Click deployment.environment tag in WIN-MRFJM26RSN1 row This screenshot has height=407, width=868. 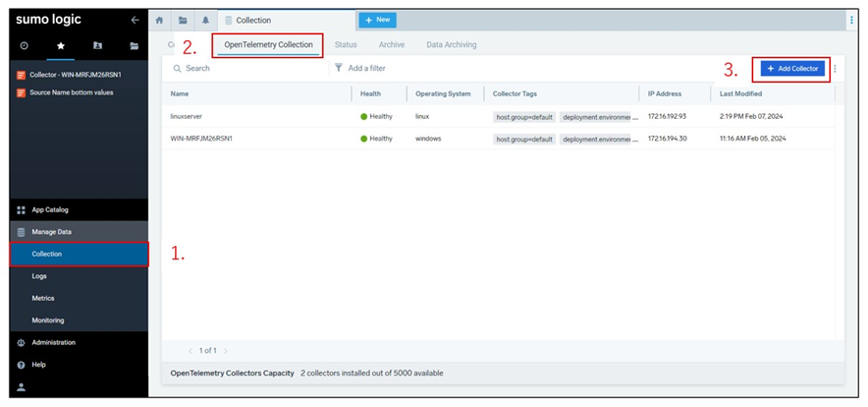596,140
